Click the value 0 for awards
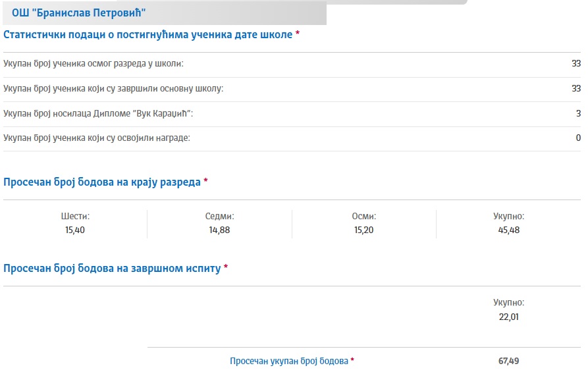The image size is (588, 372). (x=578, y=138)
